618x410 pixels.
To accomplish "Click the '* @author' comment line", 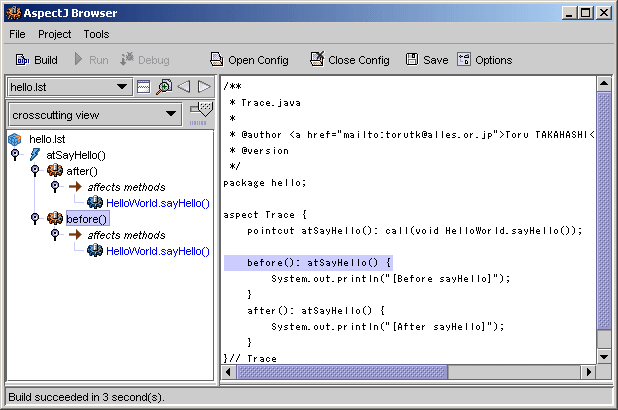I will pyautogui.click(x=411, y=135).
